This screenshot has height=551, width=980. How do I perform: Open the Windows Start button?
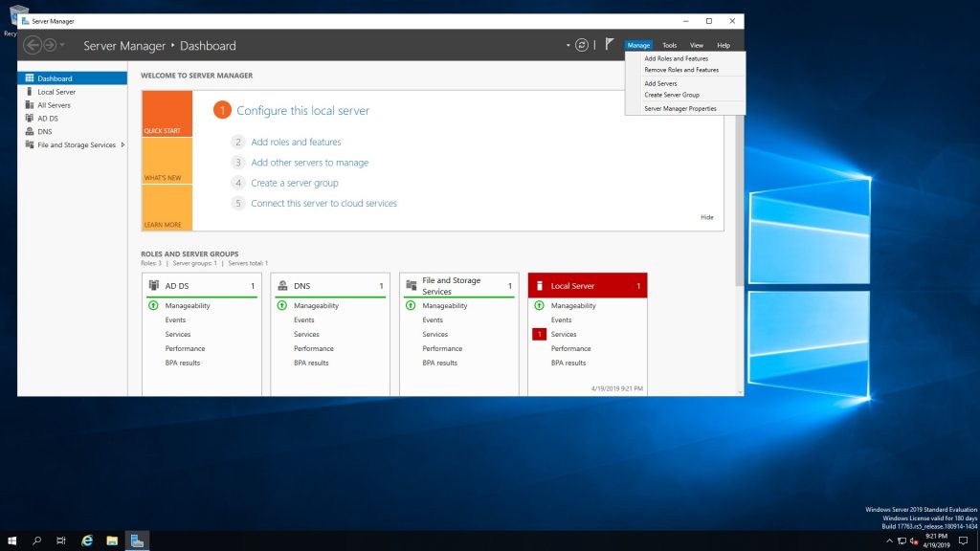(11, 541)
